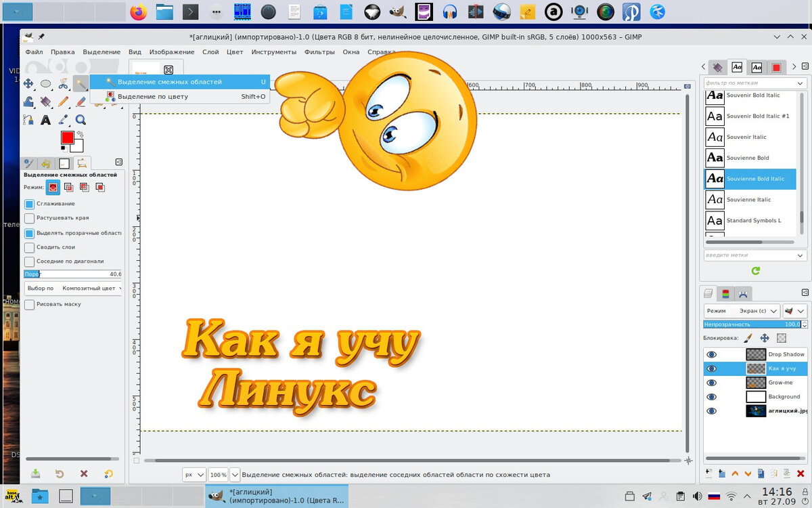Select the Color Picker tool
The width and height of the screenshot is (812, 508).
pyautogui.click(x=63, y=120)
